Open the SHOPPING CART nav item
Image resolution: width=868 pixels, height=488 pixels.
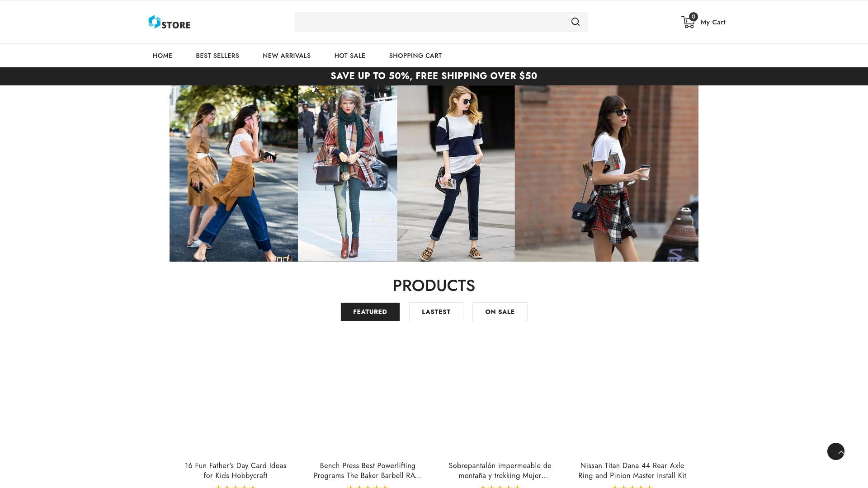pyautogui.click(x=415, y=56)
